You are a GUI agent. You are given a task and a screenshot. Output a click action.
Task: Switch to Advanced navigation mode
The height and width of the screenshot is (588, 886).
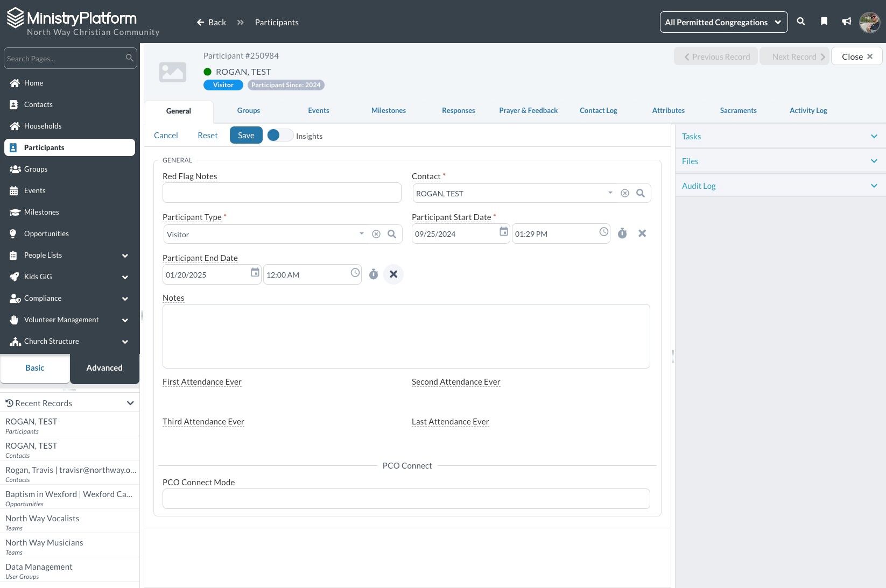pos(104,368)
